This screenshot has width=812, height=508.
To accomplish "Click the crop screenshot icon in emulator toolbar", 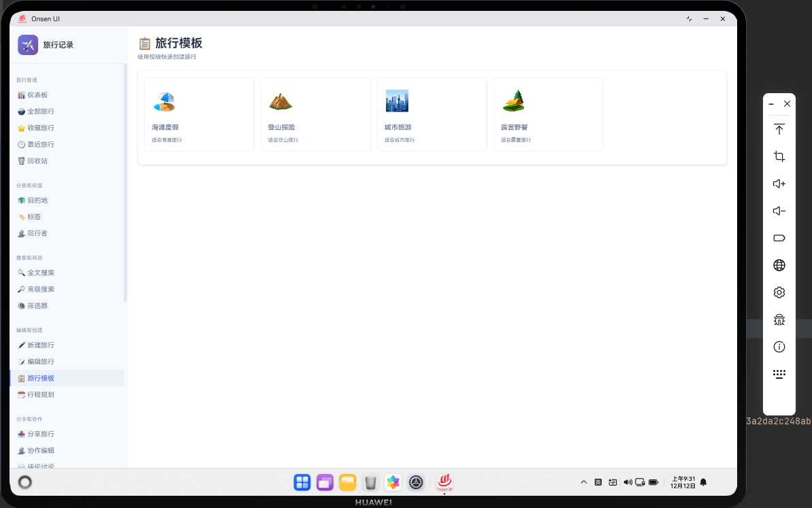I will click(779, 156).
